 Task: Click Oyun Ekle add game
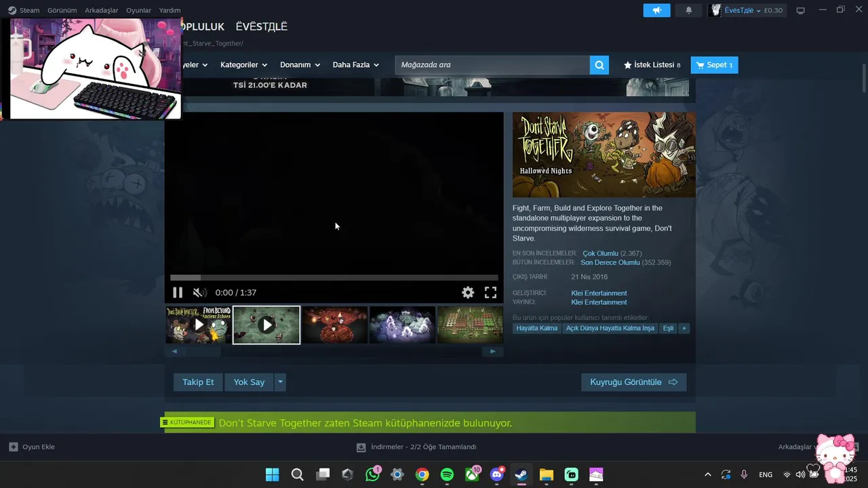pyautogui.click(x=32, y=447)
